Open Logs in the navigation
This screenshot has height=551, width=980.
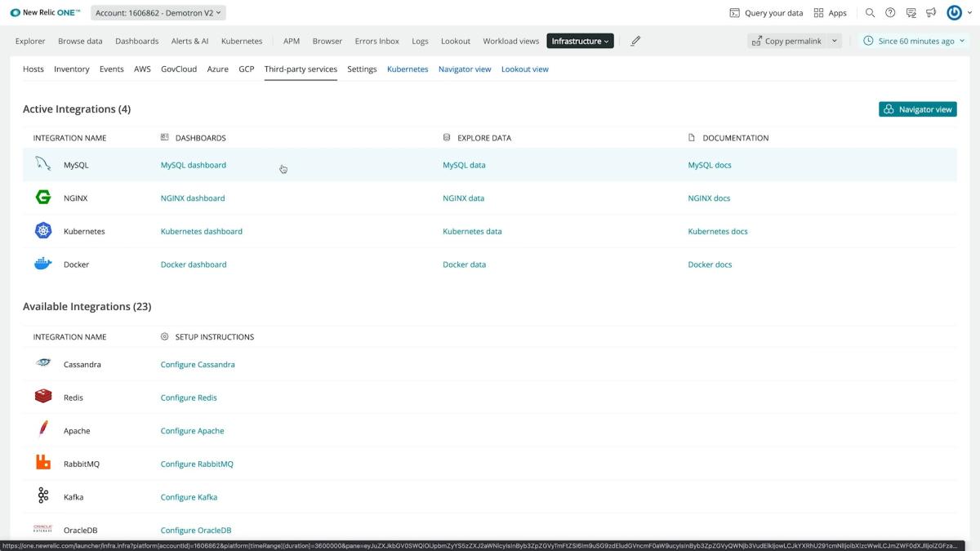(420, 41)
